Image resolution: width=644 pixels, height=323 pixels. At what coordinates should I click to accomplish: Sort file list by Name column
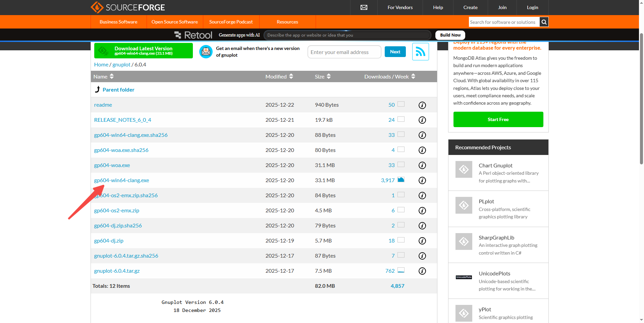coord(104,76)
